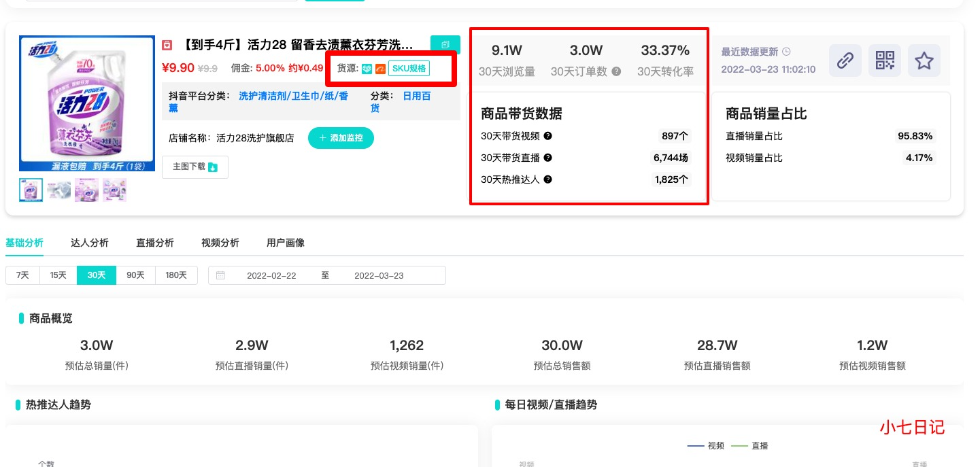Open the QR code icon for the product
The height and width of the screenshot is (467, 980).
(x=884, y=60)
